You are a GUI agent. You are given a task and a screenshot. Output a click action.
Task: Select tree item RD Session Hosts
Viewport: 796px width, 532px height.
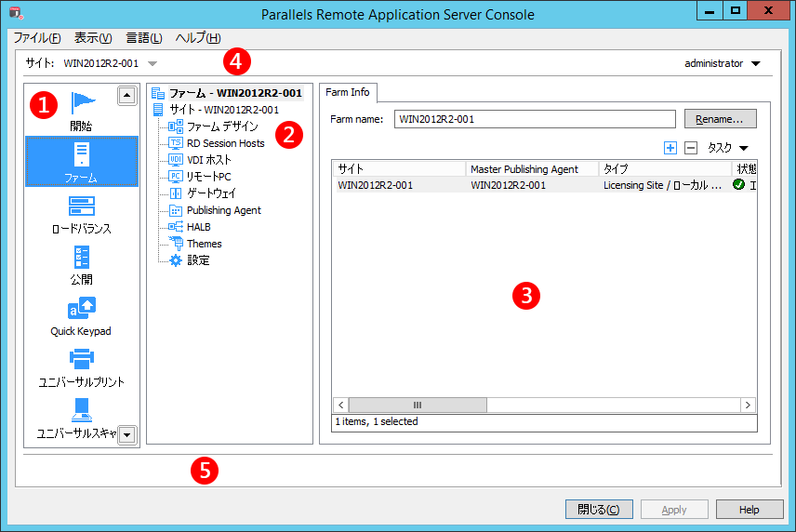click(x=225, y=143)
